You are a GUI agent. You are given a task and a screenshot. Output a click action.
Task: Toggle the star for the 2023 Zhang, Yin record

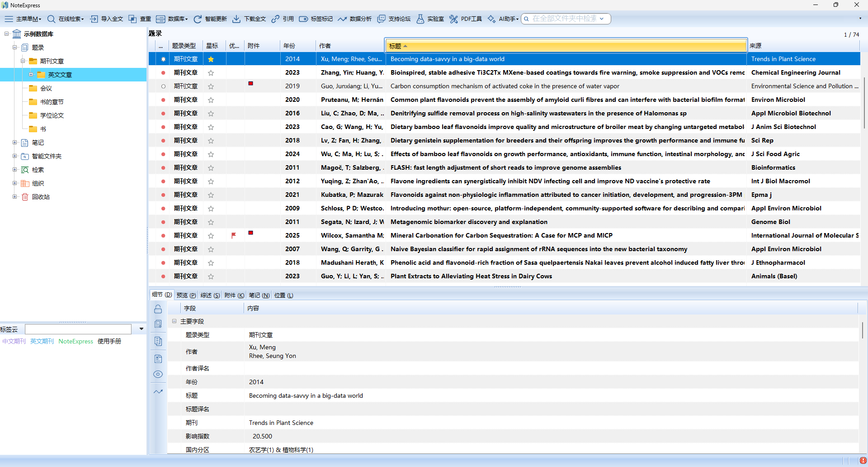211,73
